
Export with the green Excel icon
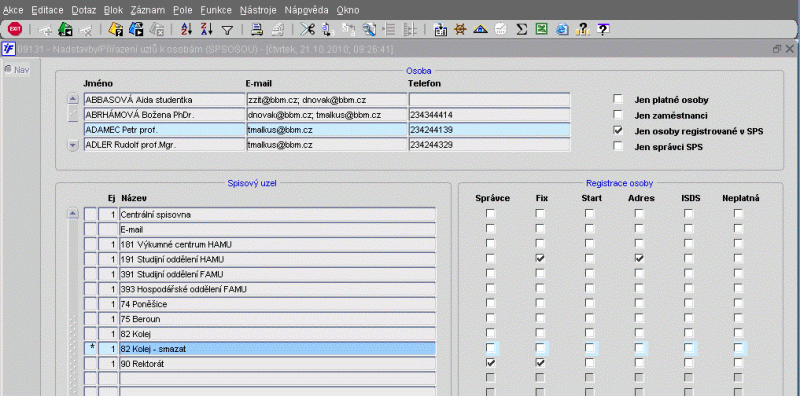point(541,30)
